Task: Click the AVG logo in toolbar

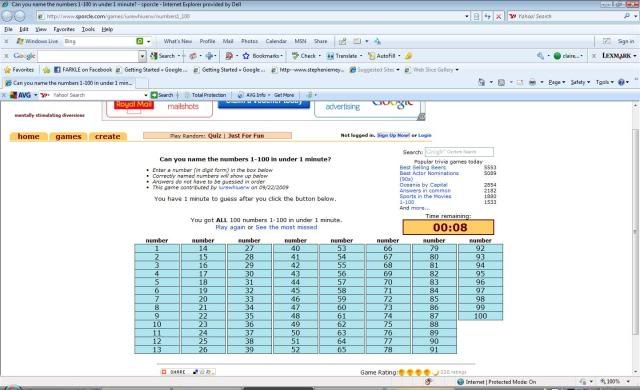Action: (20, 95)
